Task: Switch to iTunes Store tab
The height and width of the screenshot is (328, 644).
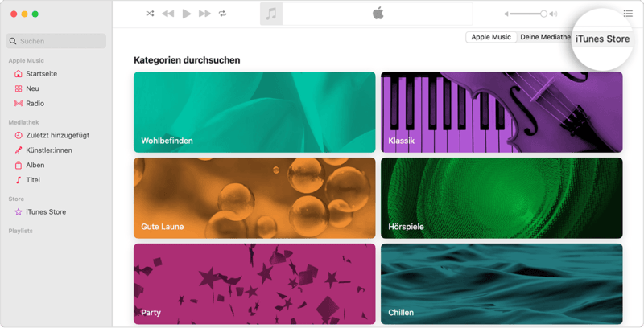Action: [602, 39]
